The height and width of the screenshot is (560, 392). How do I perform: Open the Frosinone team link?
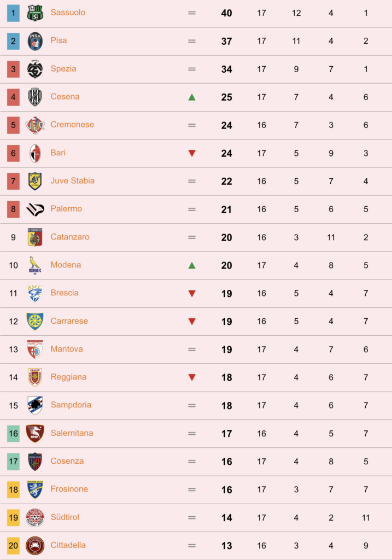(x=69, y=489)
